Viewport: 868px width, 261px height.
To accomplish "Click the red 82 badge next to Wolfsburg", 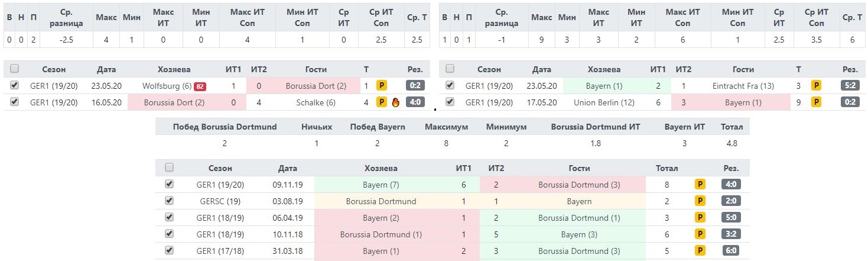I will (x=200, y=86).
